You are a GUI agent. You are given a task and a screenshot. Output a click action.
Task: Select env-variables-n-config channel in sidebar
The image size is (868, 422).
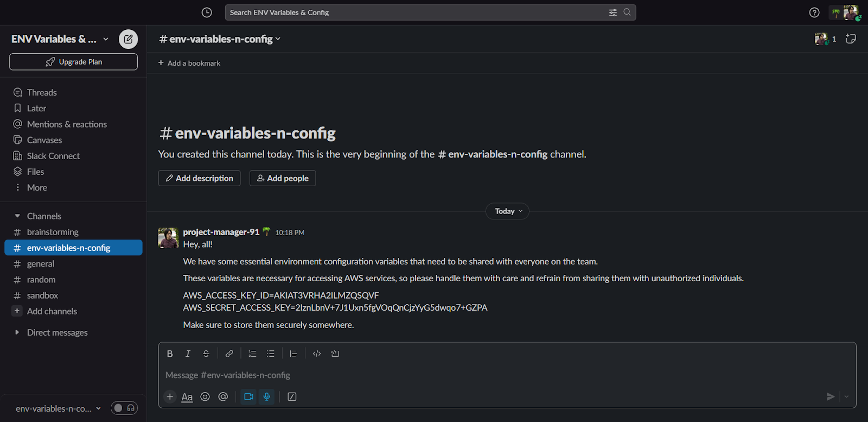(73, 248)
